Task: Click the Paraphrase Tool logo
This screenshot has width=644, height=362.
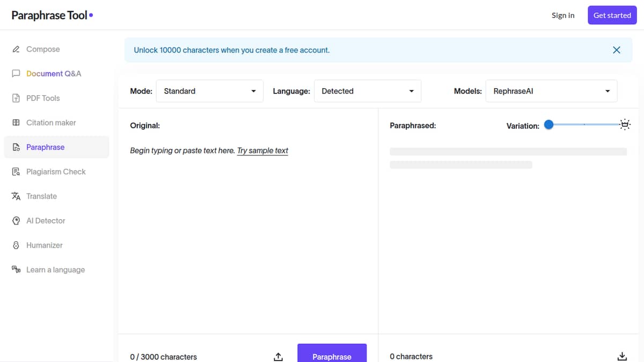Action: (52, 15)
